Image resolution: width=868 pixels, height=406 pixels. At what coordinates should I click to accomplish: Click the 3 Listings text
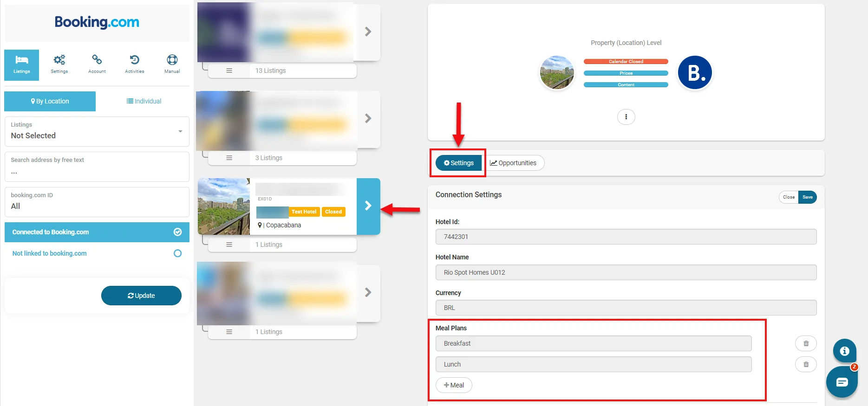269,158
